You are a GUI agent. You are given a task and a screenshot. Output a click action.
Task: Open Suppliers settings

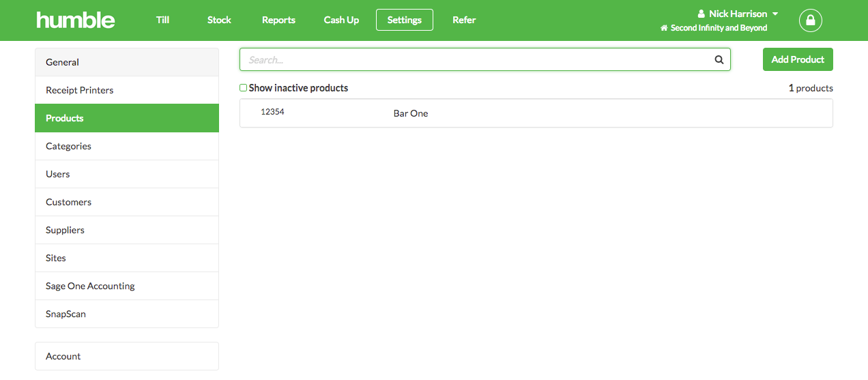(127, 230)
